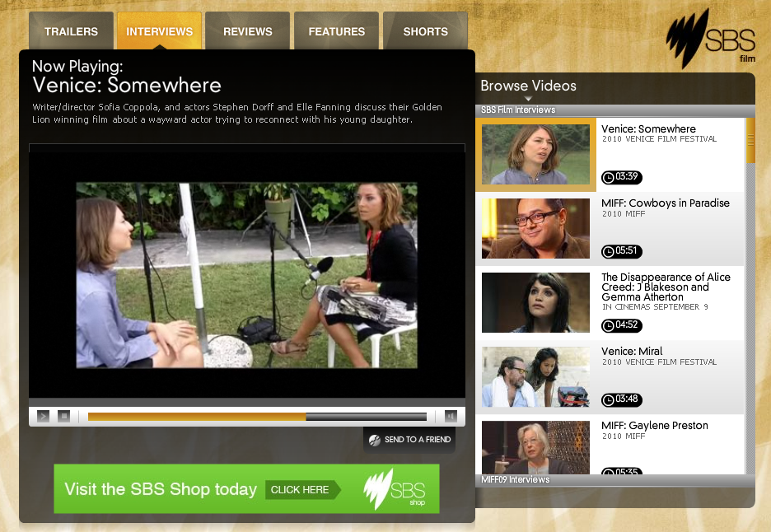Click the 05:51 duration badge
Screen dimensions: 771x532
pos(622,251)
